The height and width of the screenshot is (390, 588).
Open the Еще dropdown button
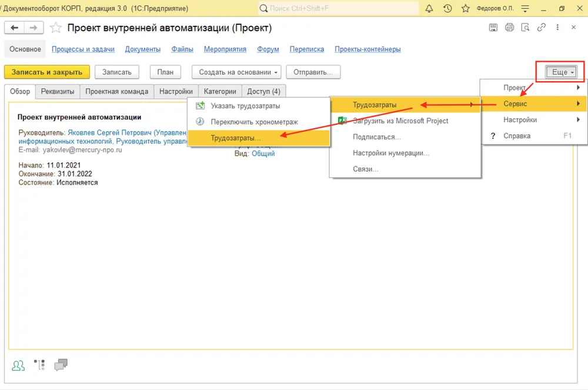point(561,72)
